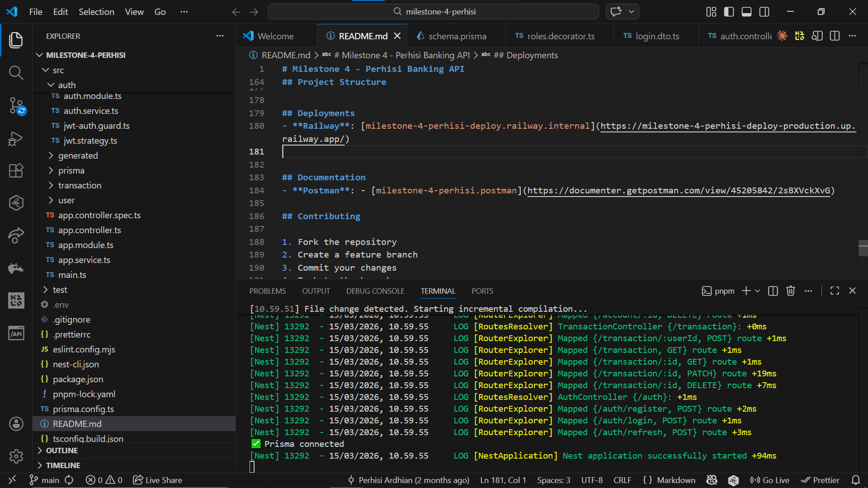The image size is (868, 488).
Task: Open the new terminal launch profile dropdown
Action: click(758, 291)
